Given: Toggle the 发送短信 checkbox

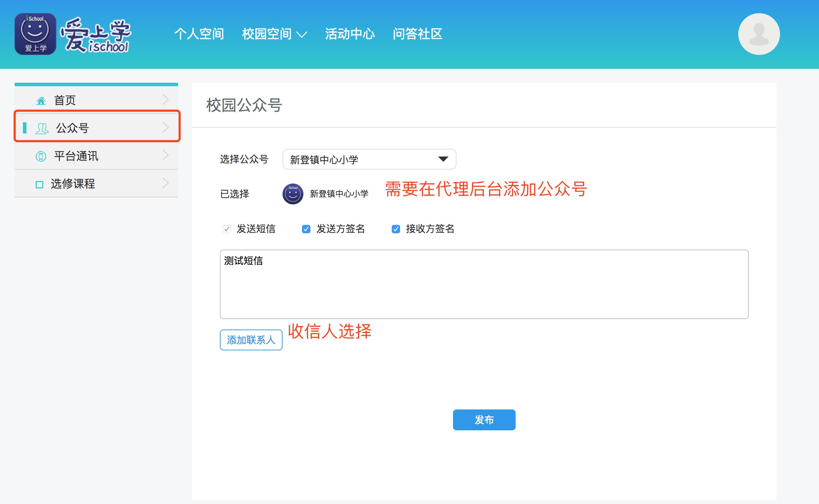Looking at the screenshot, I should coord(227,229).
